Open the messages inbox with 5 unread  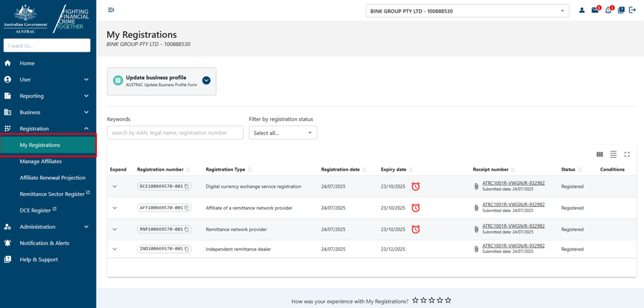[x=595, y=10]
